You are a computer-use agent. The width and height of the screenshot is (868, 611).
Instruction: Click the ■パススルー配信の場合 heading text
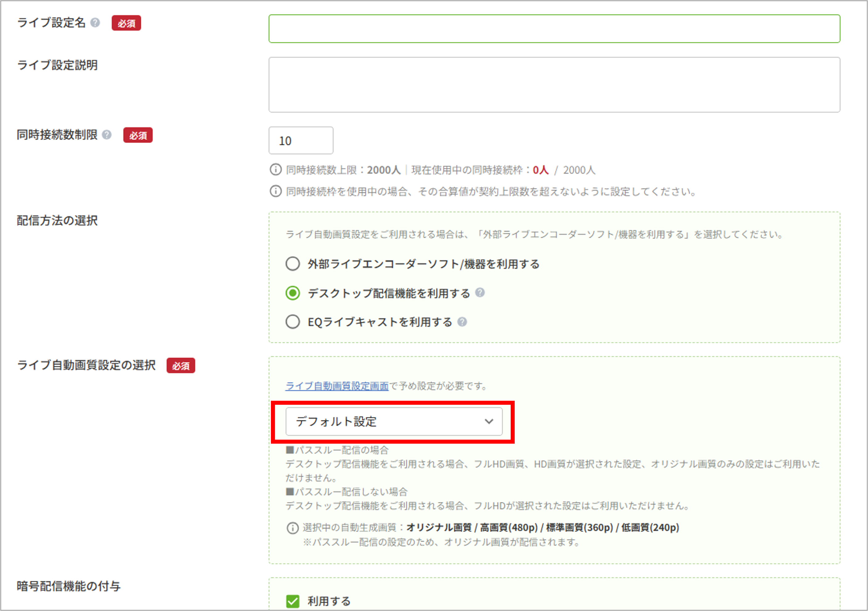337,450
